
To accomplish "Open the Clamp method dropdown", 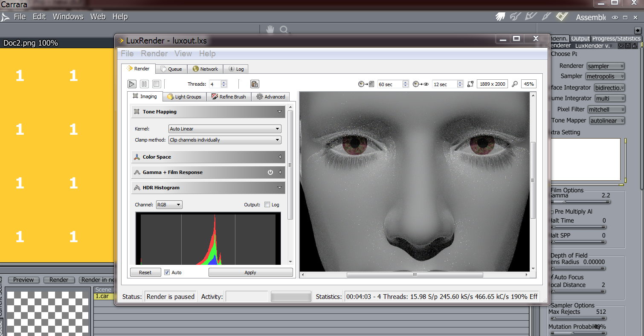I will (225, 140).
